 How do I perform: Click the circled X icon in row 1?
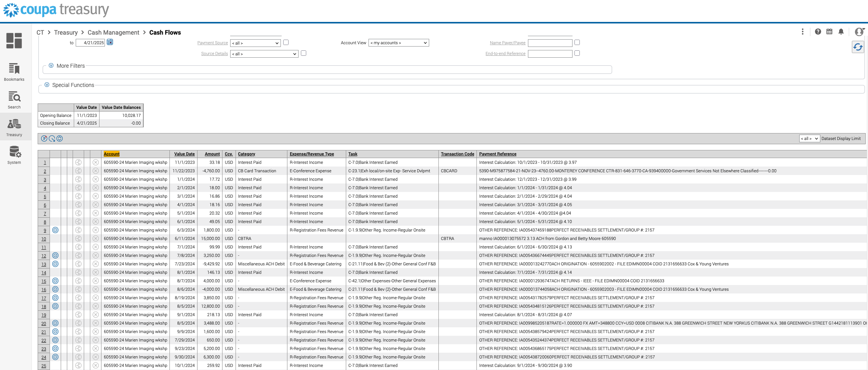96,162
